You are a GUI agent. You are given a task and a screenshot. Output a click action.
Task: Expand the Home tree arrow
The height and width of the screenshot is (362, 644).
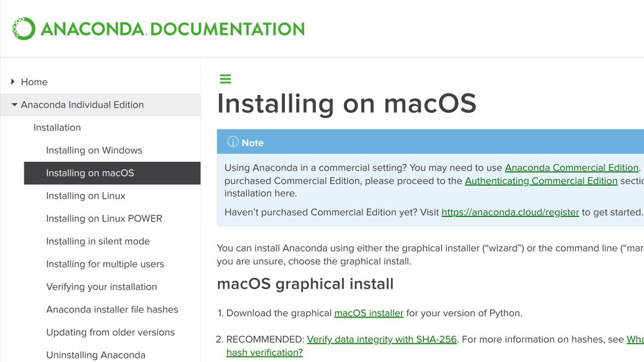(13, 82)
